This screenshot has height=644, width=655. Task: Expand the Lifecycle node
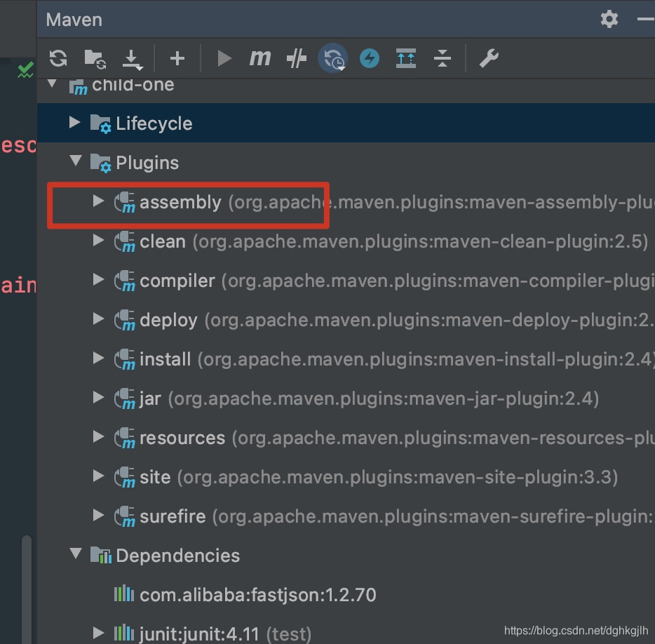pos(75,123)
